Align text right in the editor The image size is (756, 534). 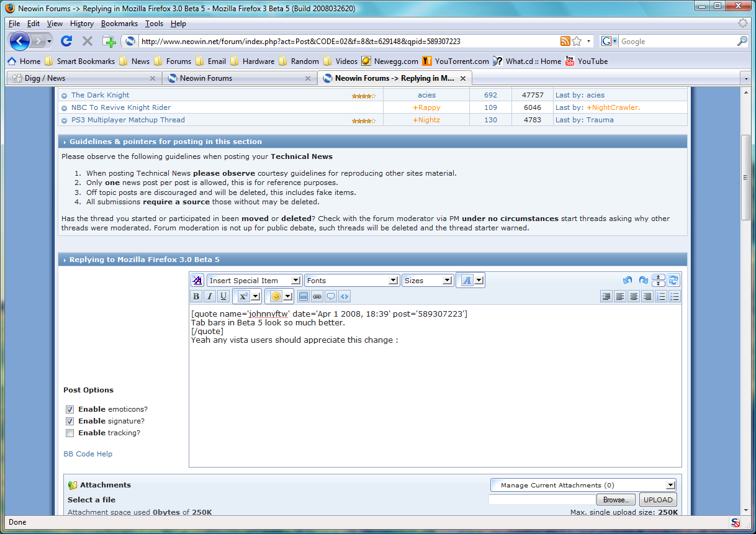click(647, 297)
